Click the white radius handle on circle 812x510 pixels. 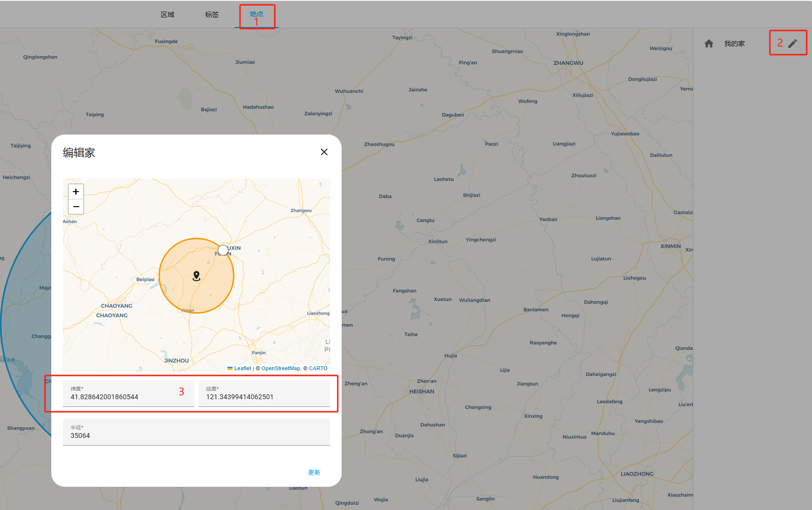tap(223, 250)
